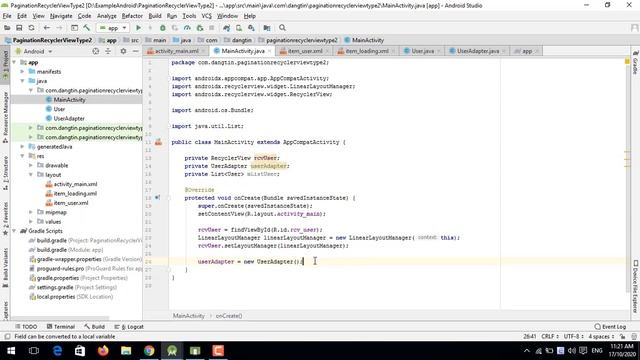Open the Event Log
The height and width of the screenshot is (360, 640).
point(610,327)
